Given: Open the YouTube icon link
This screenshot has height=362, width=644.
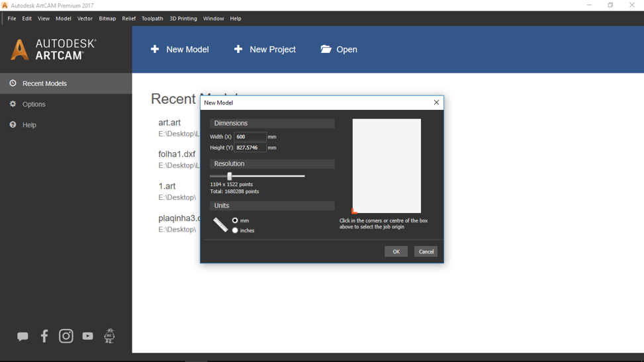Looking at the screenshot, I should (87, 336).
